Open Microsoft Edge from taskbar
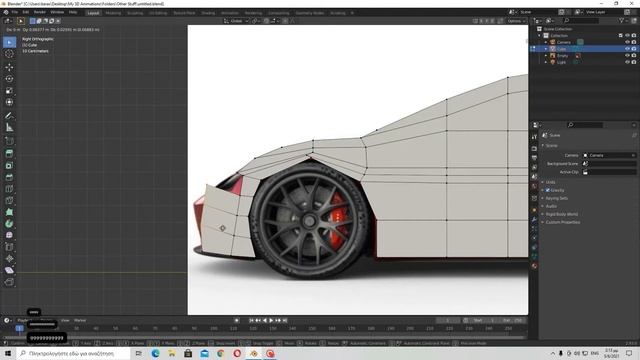Image resolution: width=640 pixels, height=360 pixels. pos(156,353)
